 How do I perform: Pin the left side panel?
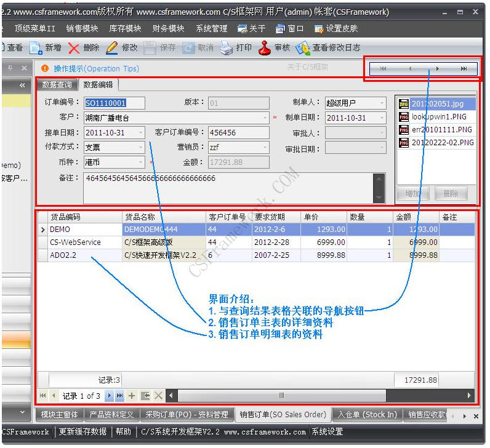[10, 68]
